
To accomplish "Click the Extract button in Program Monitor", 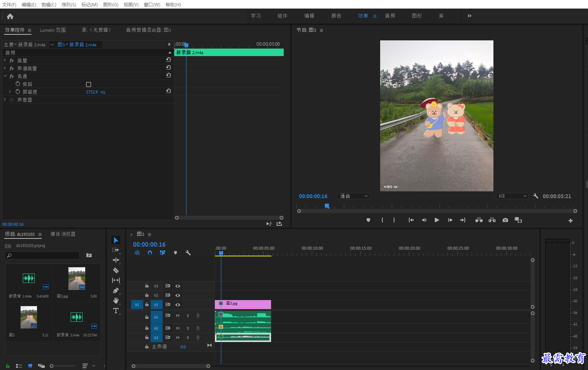I will pyautogui.click(x=492, y=220).
